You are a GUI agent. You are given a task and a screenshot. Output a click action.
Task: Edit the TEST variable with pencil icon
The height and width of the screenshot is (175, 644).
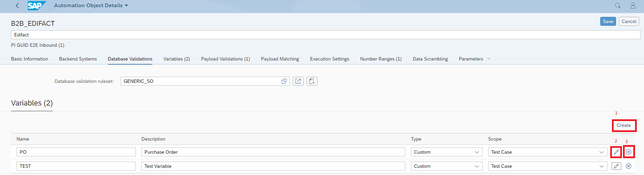point(616,166)
